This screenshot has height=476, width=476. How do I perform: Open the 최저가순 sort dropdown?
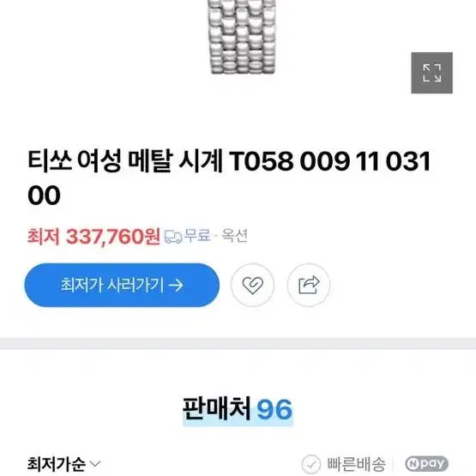[x=63, y=464]
